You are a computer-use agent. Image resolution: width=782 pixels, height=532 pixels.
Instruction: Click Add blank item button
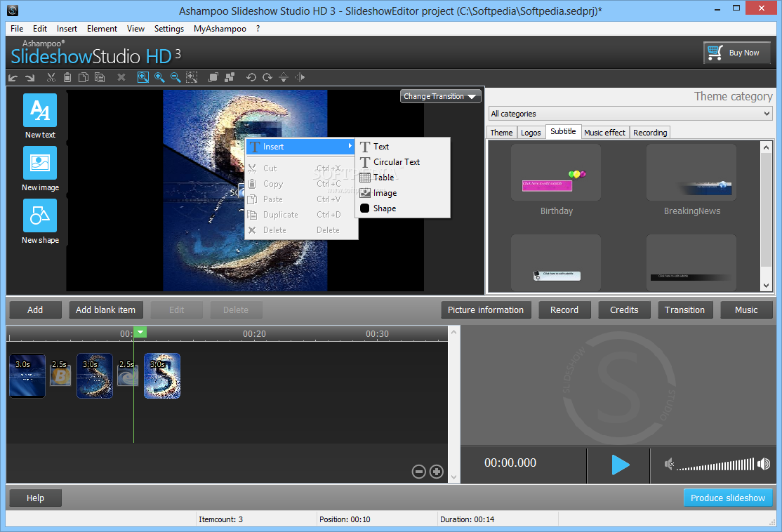[x=106, y=310]
